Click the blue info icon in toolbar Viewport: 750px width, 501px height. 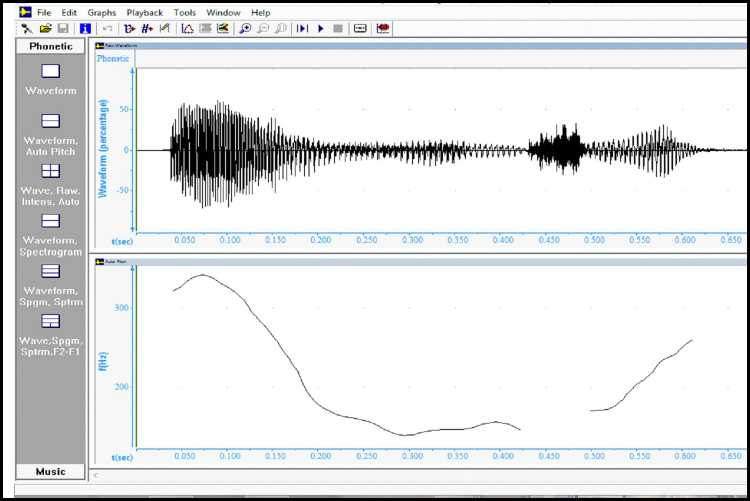pyautogui.click(x=85, y=28)
